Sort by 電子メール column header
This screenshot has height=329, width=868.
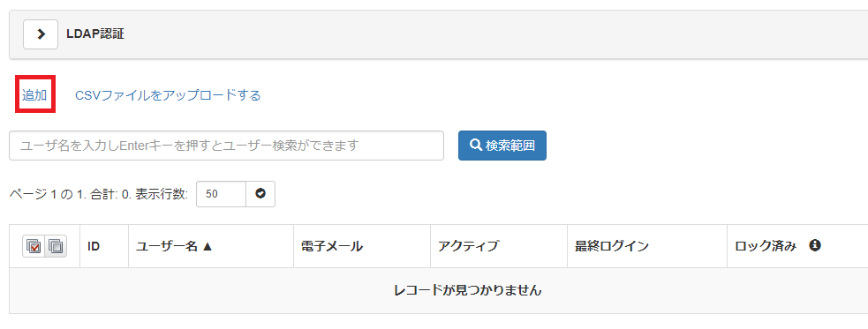click(332, 246)
